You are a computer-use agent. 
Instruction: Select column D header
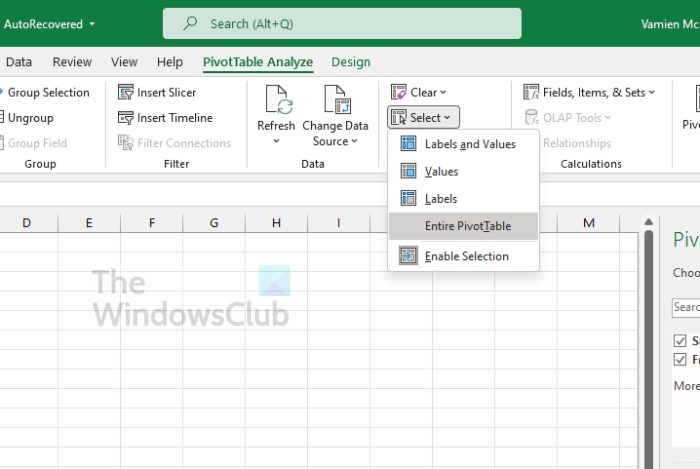pos(26,223)
